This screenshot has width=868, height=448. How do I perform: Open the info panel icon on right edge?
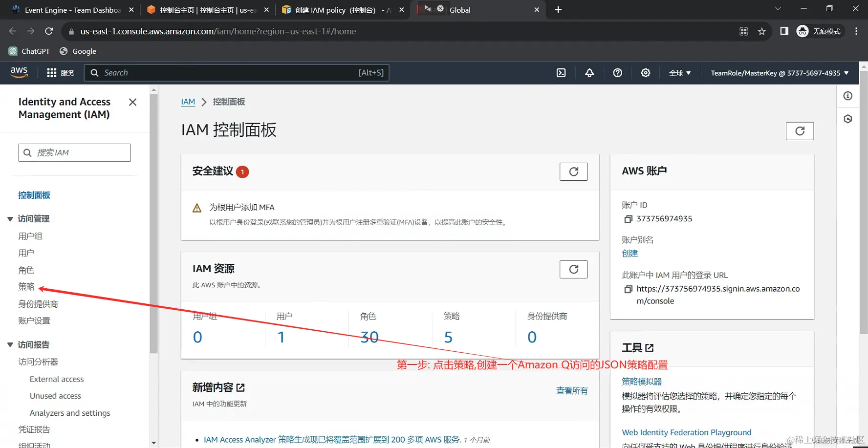tap(848, 96)
